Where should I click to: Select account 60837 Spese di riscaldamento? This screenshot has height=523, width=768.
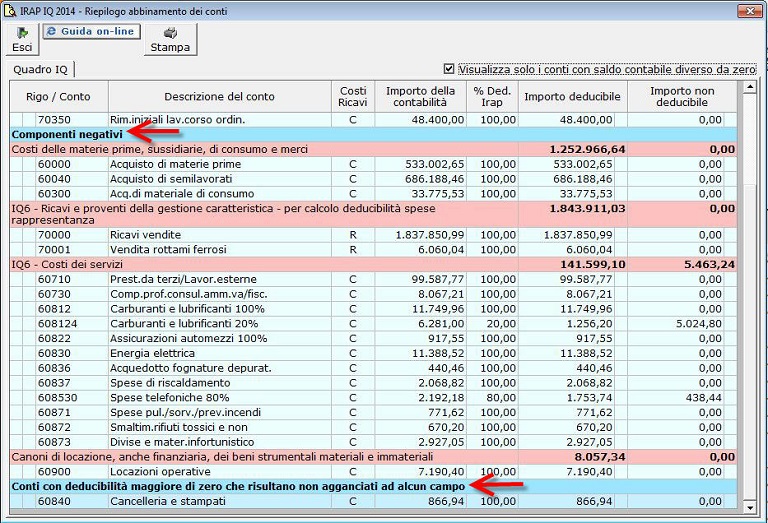[373, 382]
